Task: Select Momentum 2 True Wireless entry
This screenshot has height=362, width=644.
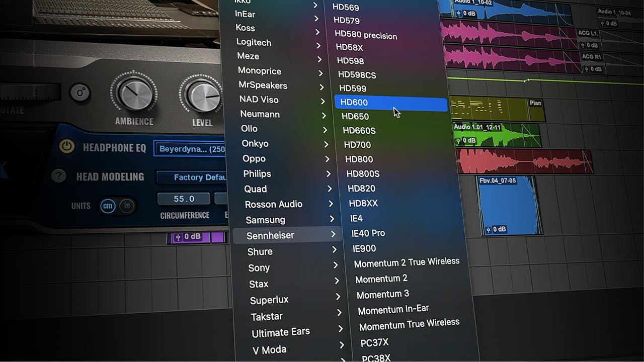Action: tap(407, 262)
